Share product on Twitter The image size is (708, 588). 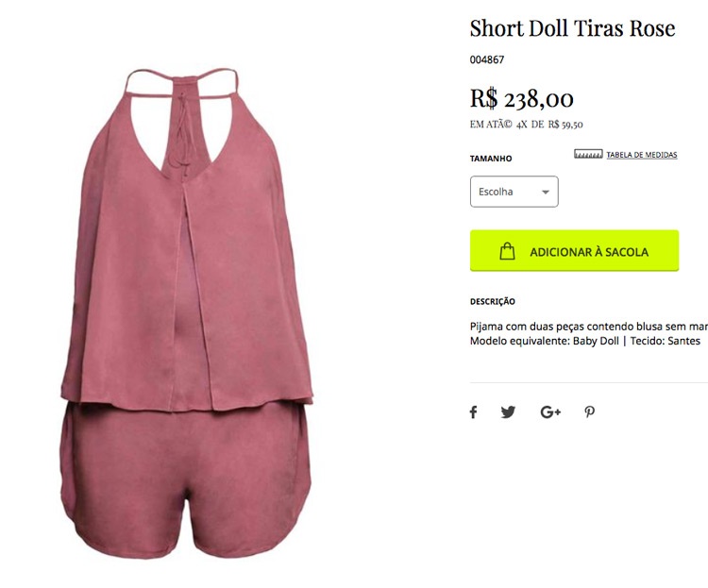508,412
